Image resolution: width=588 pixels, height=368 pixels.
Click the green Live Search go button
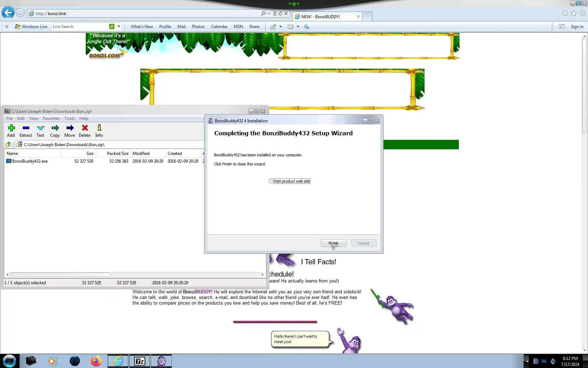pyautogui.click(x=112, y=26)
